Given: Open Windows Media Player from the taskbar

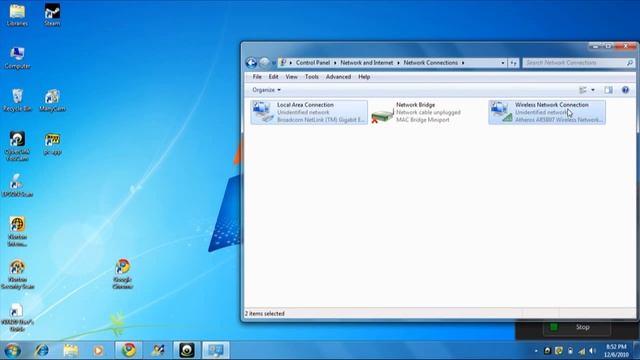Looking at the screenshot, I should tap(98, 350).
